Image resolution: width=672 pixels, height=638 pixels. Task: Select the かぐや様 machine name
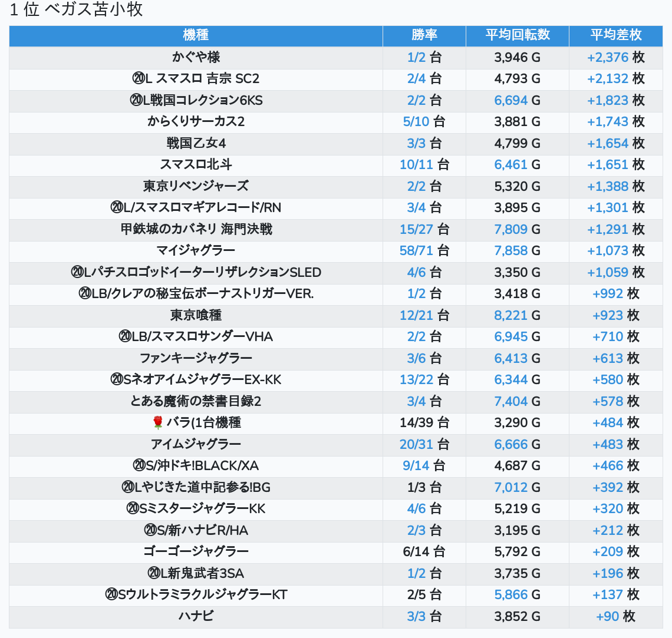tap(196, 57)
